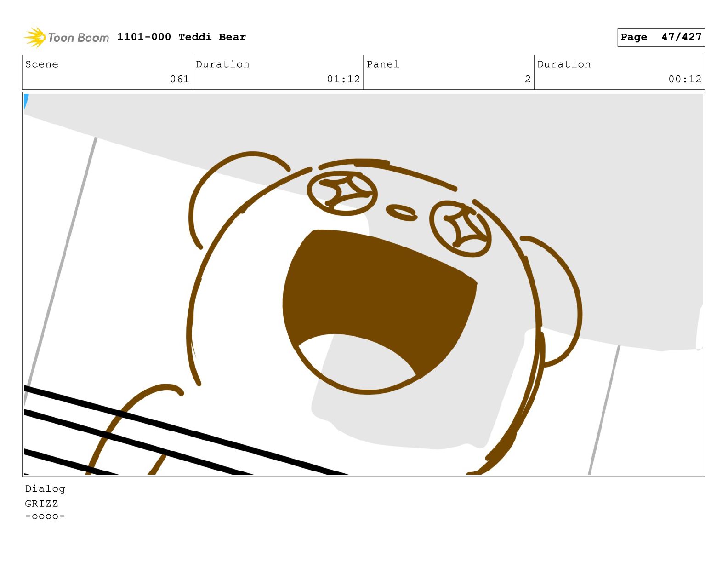Click the "Scene" header label
This screenshot has height=563, width=728.
click(42, 64)
